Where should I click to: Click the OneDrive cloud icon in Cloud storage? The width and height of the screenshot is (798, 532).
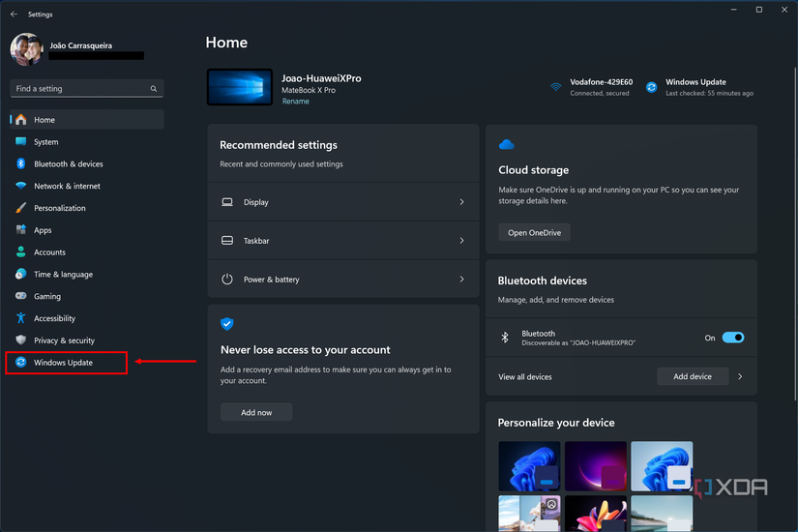(507, 144)
